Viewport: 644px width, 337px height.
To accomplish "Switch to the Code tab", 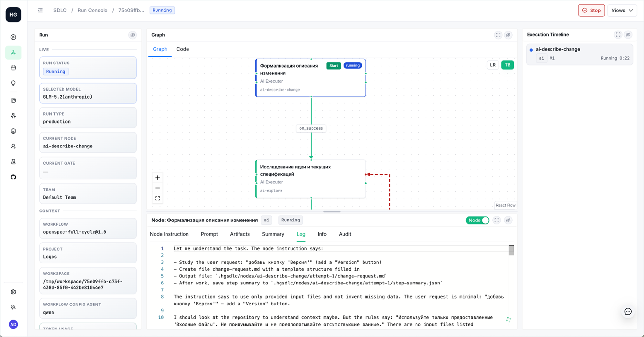I will pyautogui.click(x=182, y=49).
